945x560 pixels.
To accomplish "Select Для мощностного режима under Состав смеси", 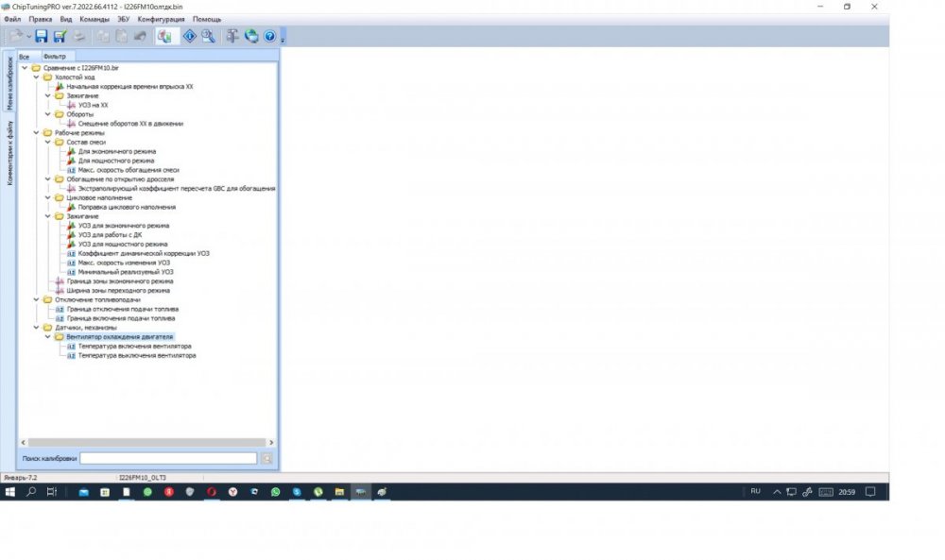I will point(115,161).
